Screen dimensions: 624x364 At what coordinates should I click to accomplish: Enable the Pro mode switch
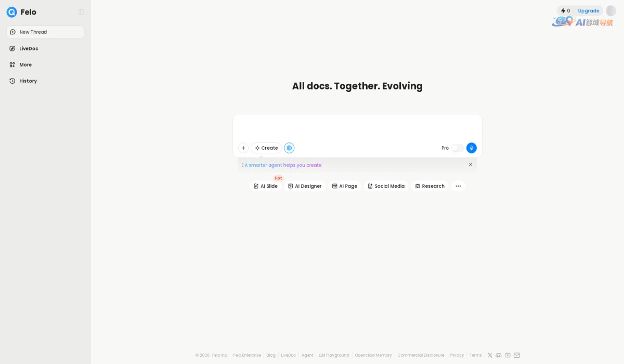pos(457,148)
